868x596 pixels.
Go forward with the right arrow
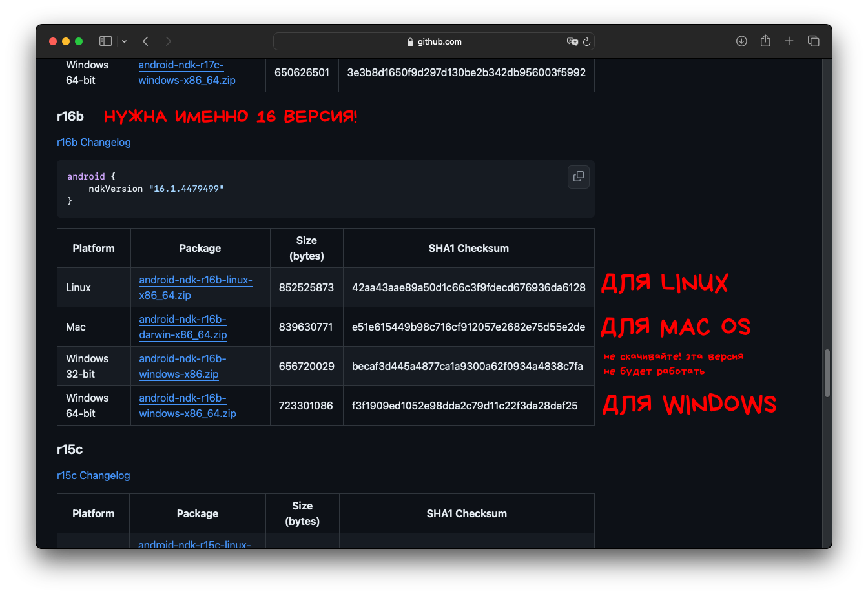click(x=169, y=41)
